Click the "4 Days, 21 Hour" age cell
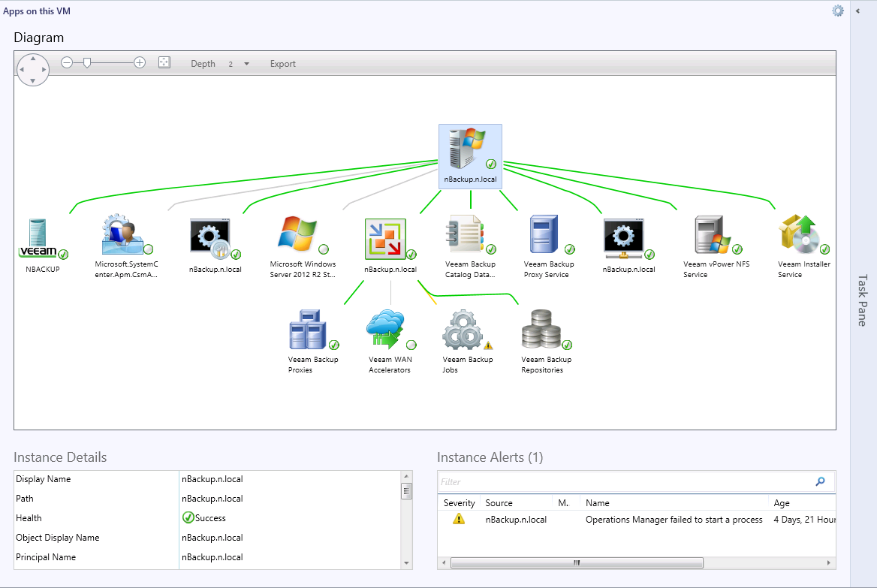Viewport: 877px width, 588px height. click(804, 520)
